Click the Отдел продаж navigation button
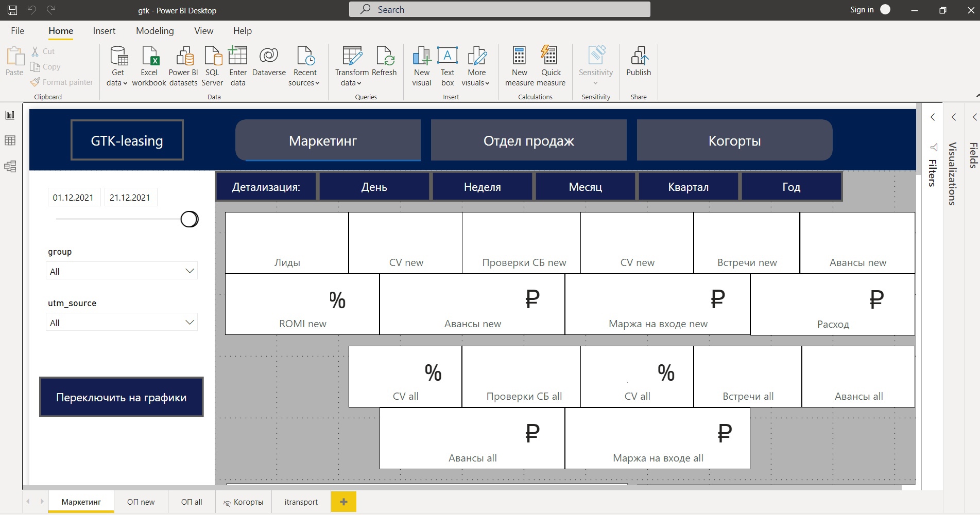 528,140
